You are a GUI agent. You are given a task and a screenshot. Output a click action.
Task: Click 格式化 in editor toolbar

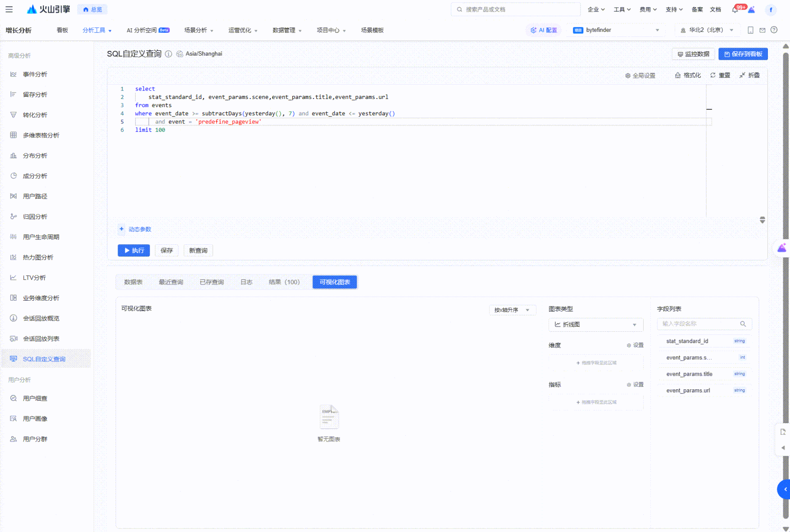(688, 75)
